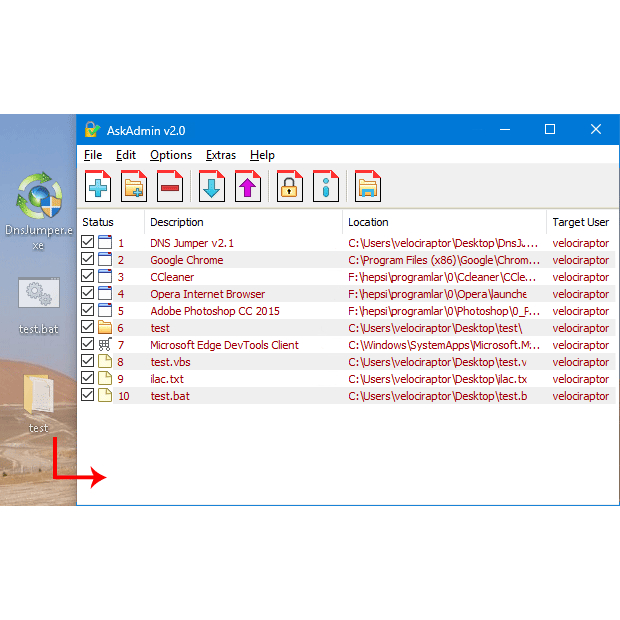Click window icon of CCleaner row
This screenshot has height=620, width=620.
tap(105, 276)
